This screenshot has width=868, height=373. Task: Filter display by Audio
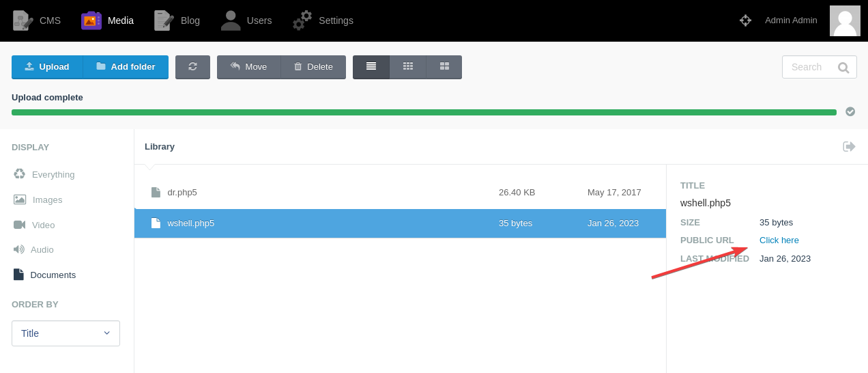pyautogui.click(x=42, y=250)
